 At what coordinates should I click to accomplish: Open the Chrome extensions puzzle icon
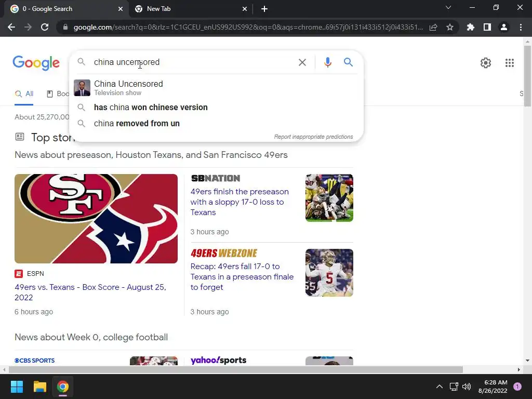coord(471,27)
